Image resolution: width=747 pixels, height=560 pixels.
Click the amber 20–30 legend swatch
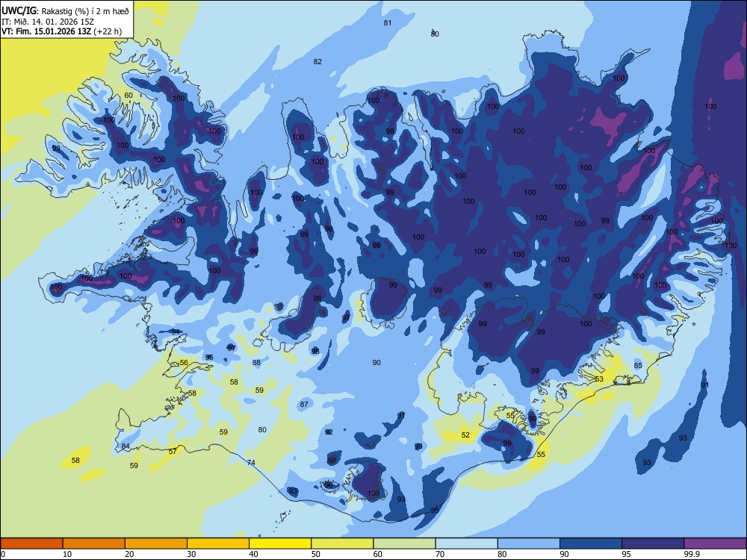click(x=156, y=544)
